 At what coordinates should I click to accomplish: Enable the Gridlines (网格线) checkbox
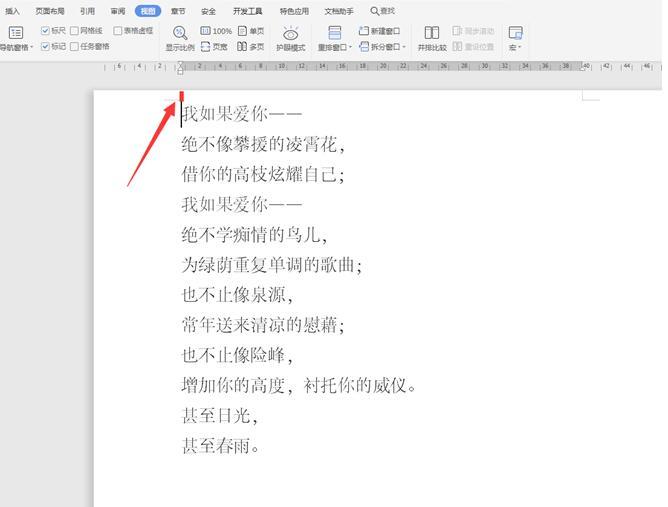click(74, 31)
